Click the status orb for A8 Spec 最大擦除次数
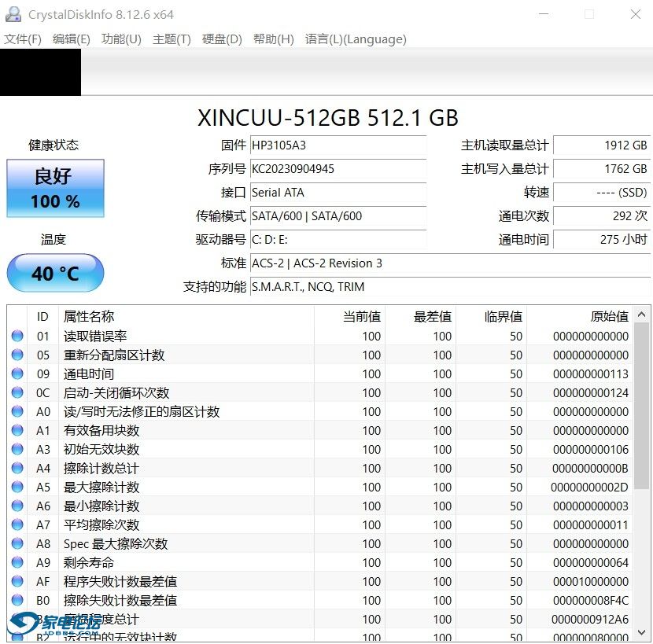 click(17, 543)
